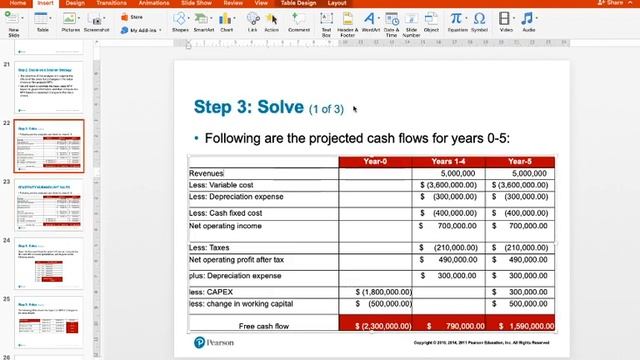Expand the Equation dropdown arrow

[466, 18]
